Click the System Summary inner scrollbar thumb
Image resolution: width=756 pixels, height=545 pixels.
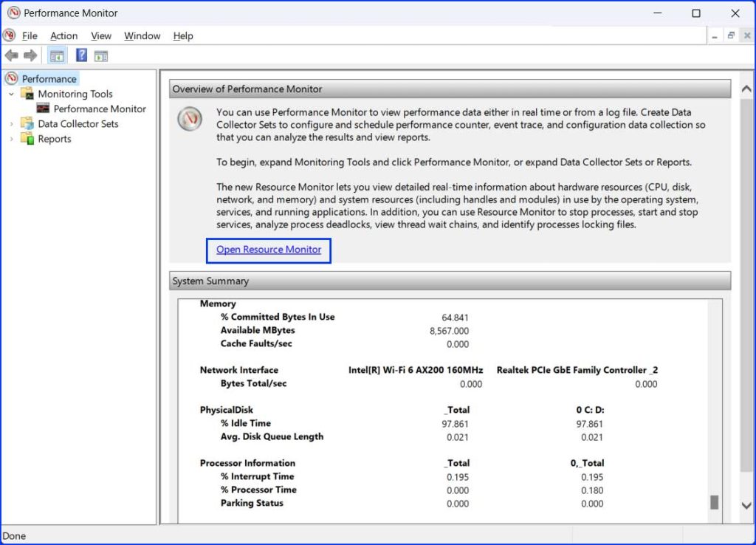pyautogui.click(x=715, y=502)
